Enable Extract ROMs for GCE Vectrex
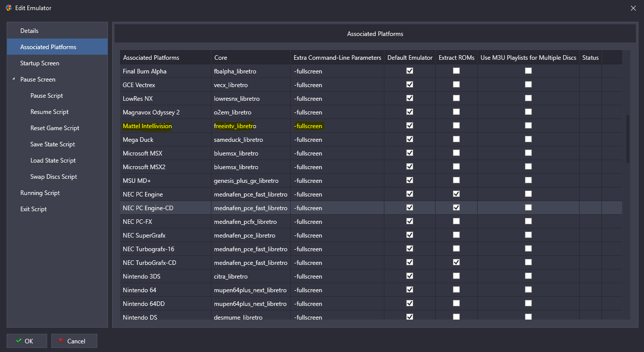Screen dimensions: 644x352 coord(456,85)
